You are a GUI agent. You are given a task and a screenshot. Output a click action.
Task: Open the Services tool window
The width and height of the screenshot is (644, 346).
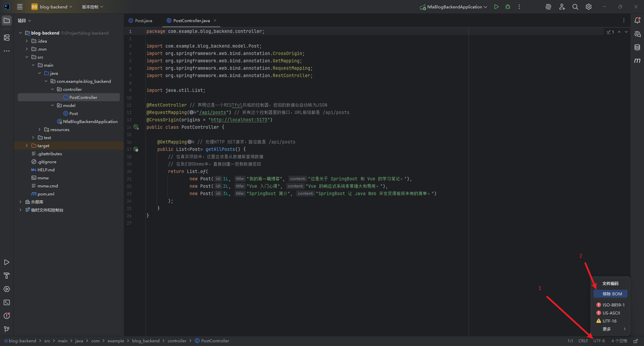click(7, 289)
